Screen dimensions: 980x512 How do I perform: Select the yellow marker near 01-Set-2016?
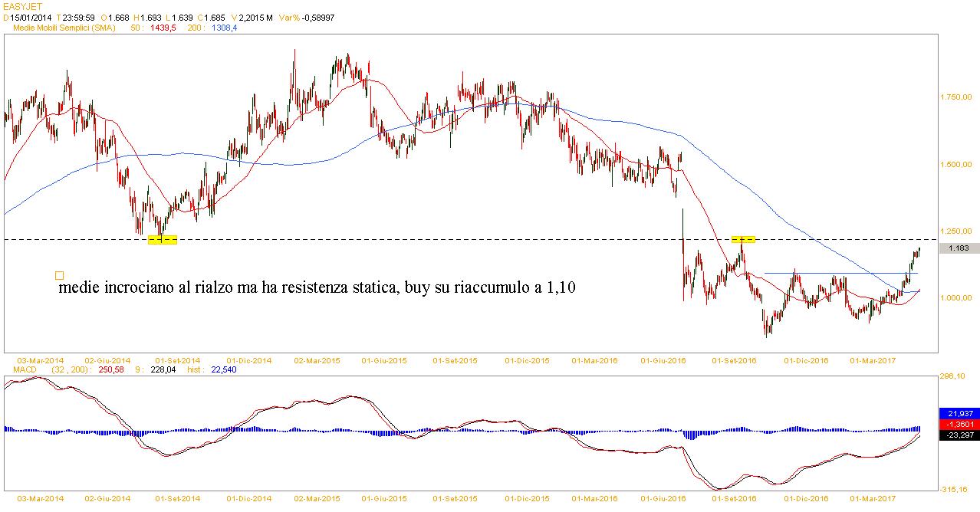pos(743,240)
